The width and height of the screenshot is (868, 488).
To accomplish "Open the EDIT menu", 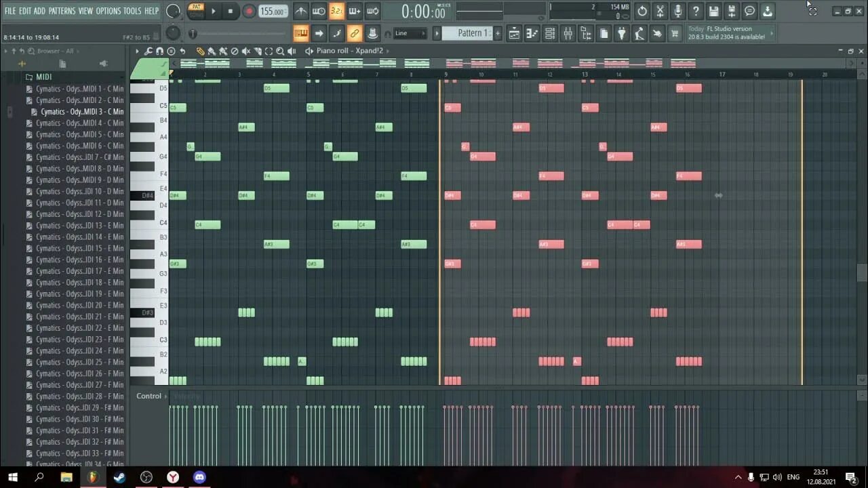I will coord(25,11).
